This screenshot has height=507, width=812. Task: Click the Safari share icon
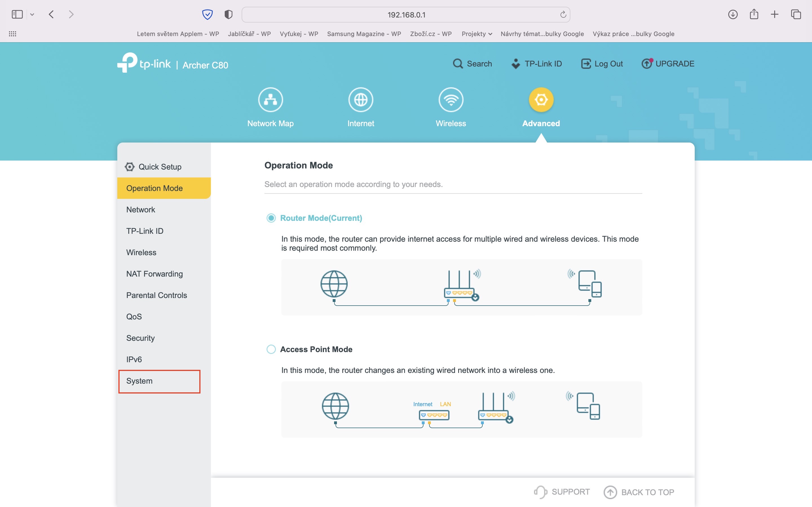tap(754, 14)
